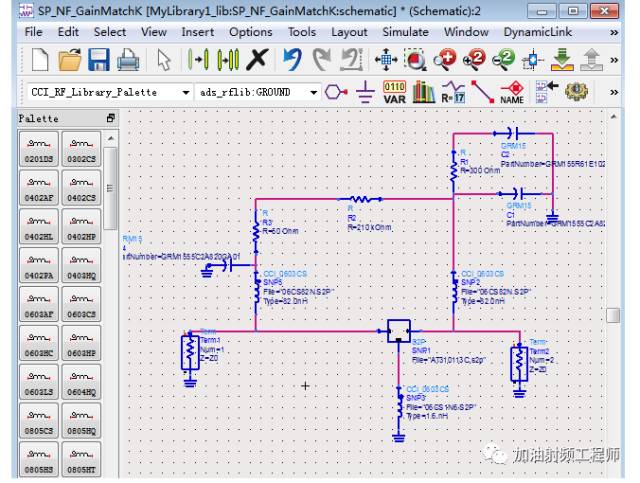Click the zoom area icon

[415, 60]
